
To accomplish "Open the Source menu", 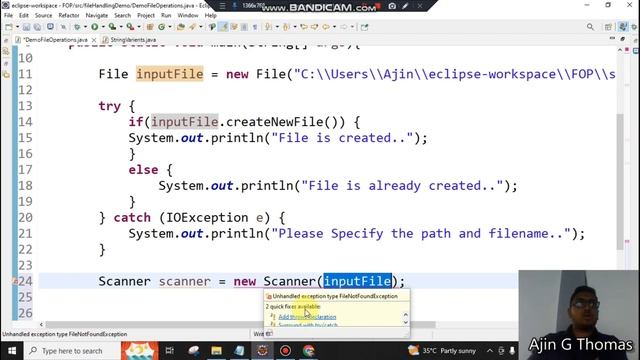I will click(x=43, y=16).
